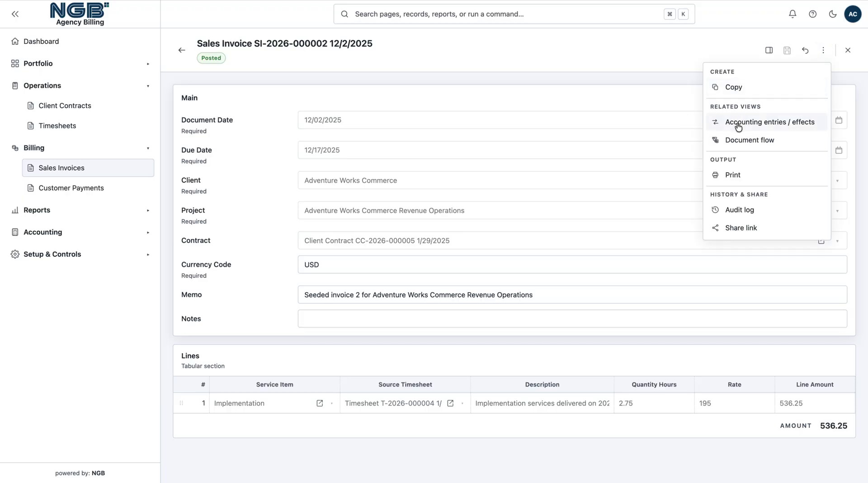Viewport: 868px width, 483px height.
Task: Click the Service Item column header
Action: pos(274,385)
